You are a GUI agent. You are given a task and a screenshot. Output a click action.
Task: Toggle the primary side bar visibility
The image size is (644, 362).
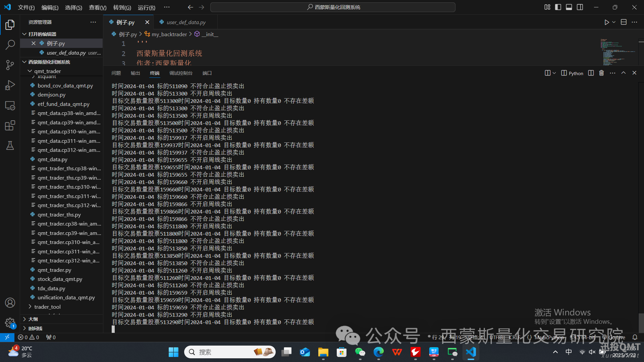coord(558,7)
